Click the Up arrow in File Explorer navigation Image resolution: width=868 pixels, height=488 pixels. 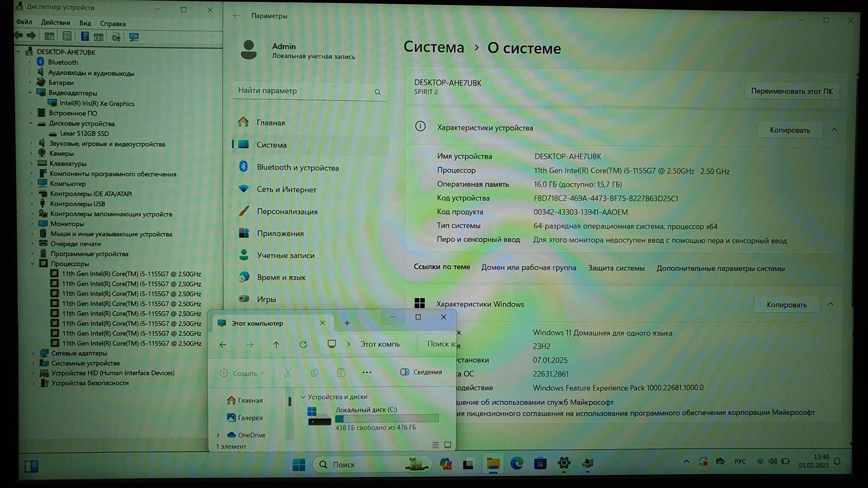tap(276, 344)
